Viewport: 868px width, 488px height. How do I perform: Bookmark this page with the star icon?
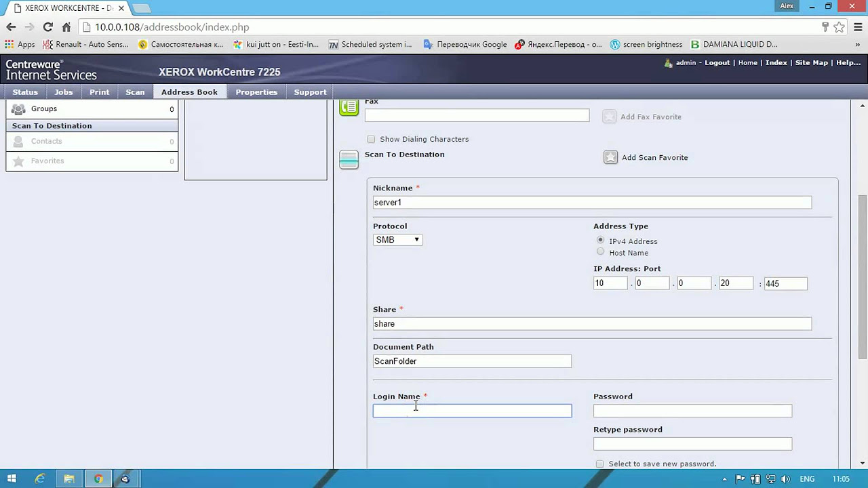tap(839, 27)
